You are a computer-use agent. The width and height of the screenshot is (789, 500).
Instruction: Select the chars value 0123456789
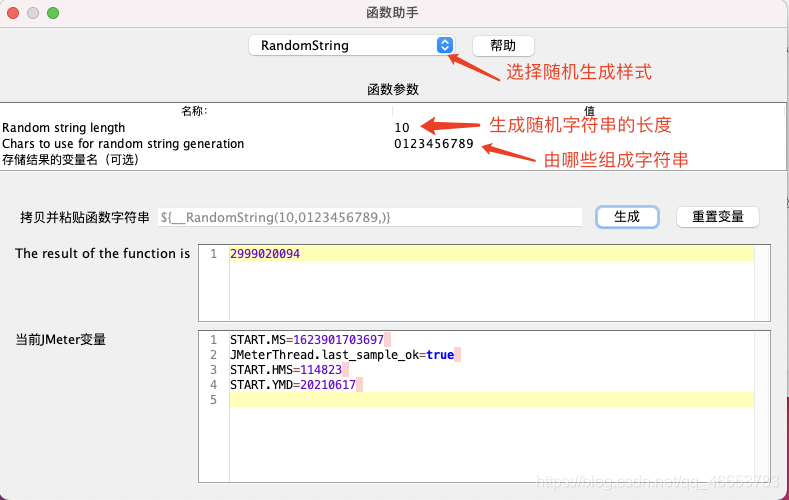point(434,144)
